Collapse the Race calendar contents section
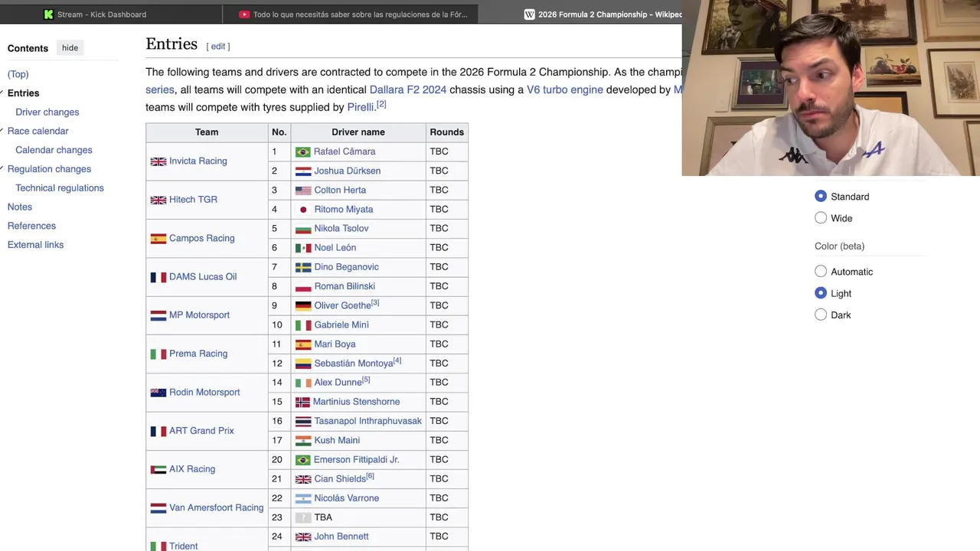Image resolution: width=980 pixels, height=551 pixels. (x=2, y=131)
